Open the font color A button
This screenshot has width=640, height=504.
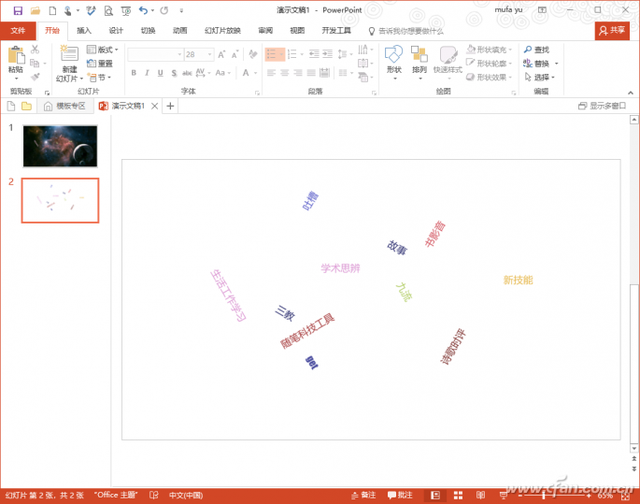click(246, 73)
